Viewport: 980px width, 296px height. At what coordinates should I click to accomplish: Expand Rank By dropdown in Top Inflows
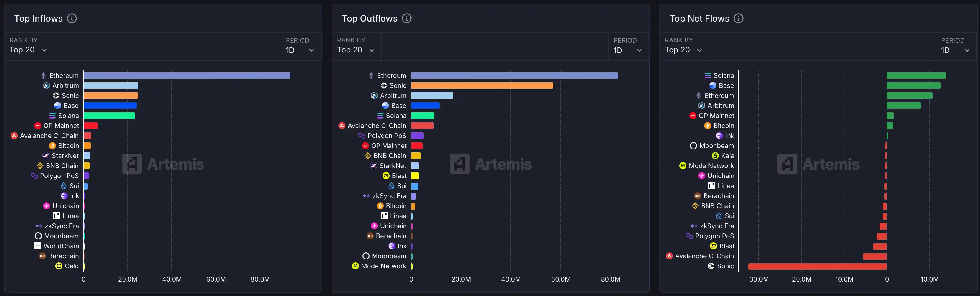[29, 46]
